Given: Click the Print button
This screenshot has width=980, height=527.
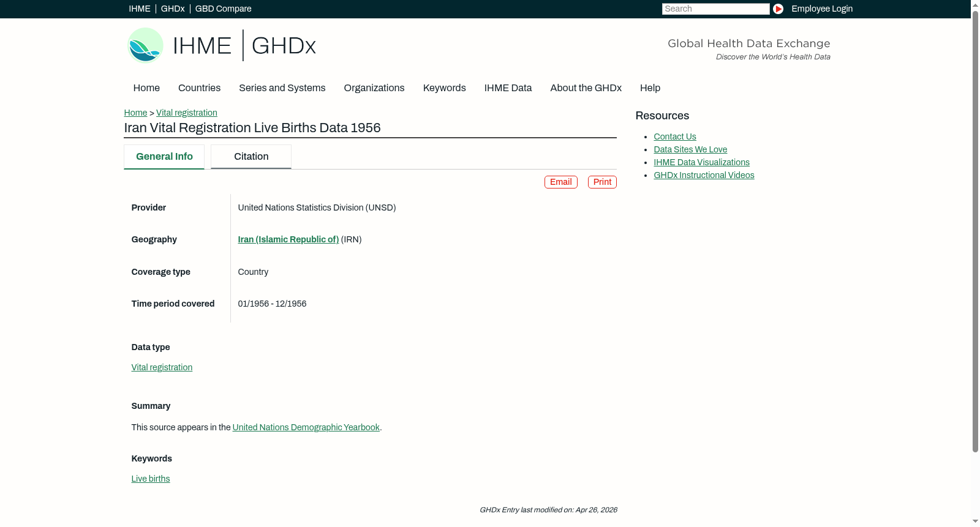Looking at the screenshot, I should 602,182.
